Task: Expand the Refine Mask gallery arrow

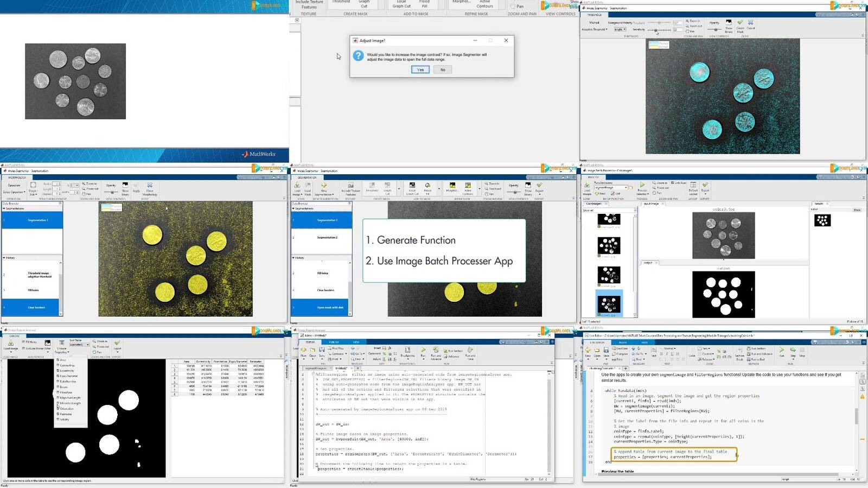Action: 479,189
